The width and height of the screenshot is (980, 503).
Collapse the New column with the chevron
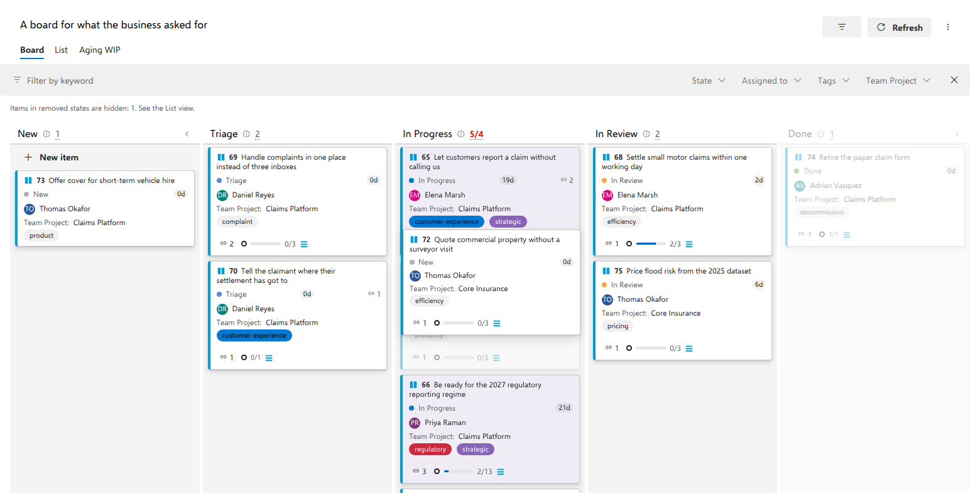coord(187,134)
